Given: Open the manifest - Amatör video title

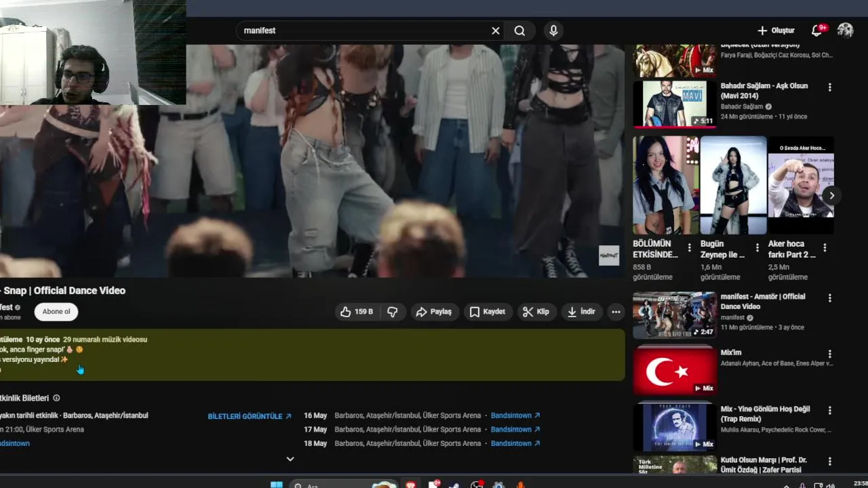Looking at the screenshot, I should (x=763, y=302).
